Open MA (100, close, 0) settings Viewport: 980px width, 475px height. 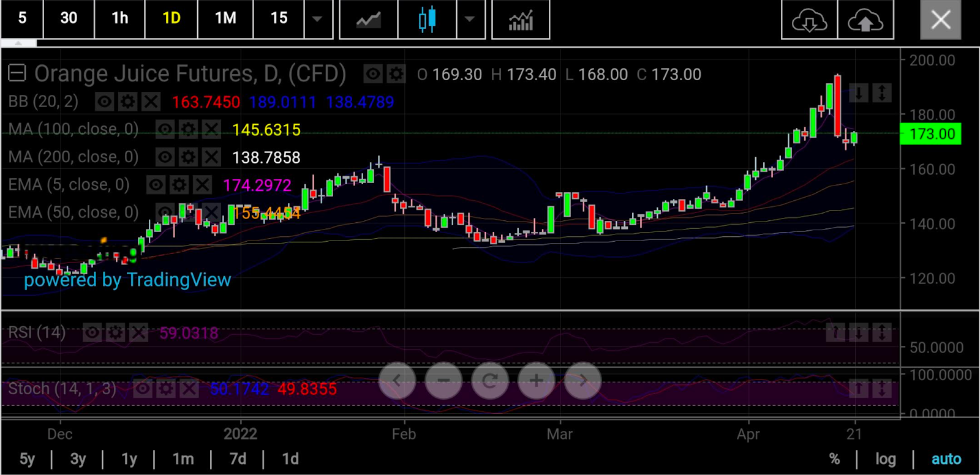coord(188,129)
